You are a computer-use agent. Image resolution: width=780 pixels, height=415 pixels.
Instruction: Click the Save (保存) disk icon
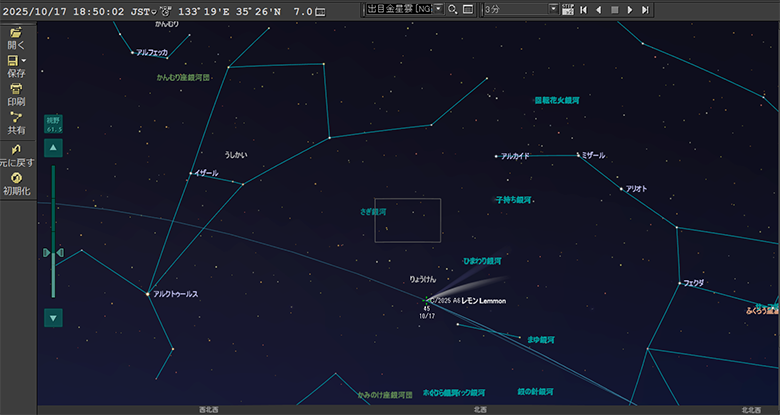pyautogui.click(x=14, y=61)
